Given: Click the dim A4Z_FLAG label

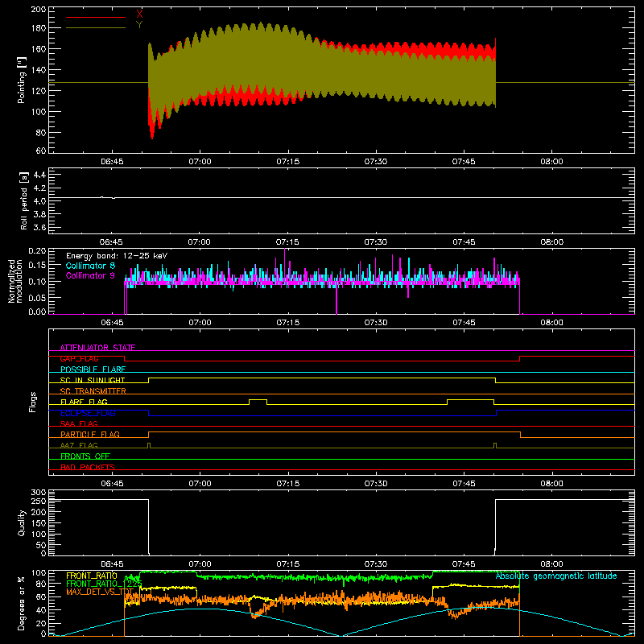Looking at the screenshot, I should click(x=79, y=445).
